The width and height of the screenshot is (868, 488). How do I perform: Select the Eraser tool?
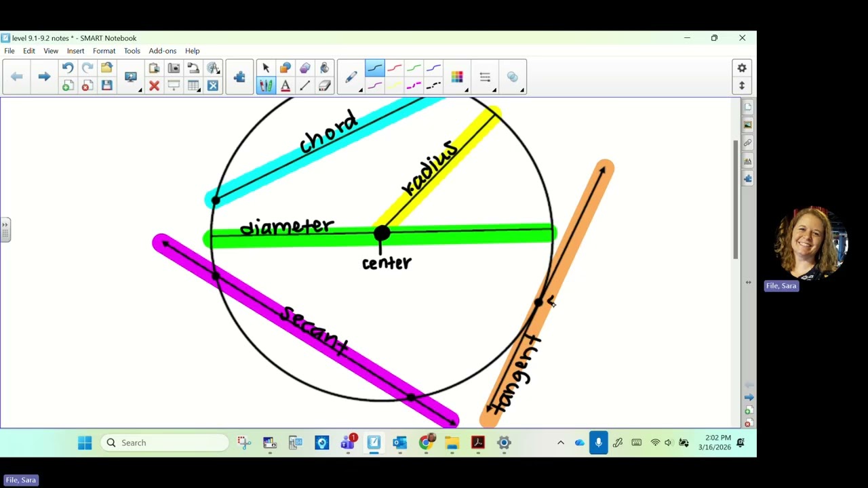coord(324,85)
